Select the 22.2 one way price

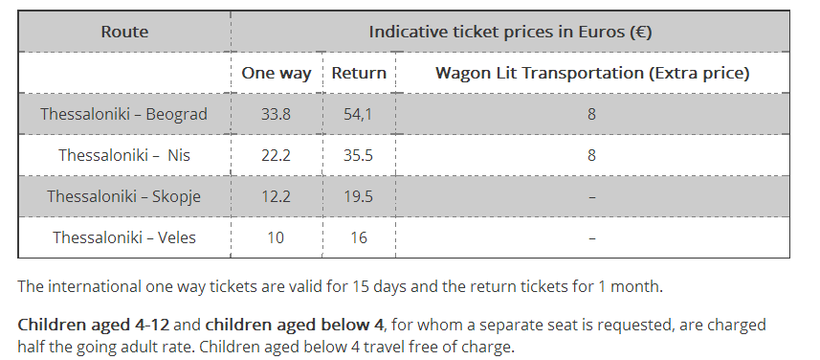click(276, 155)
